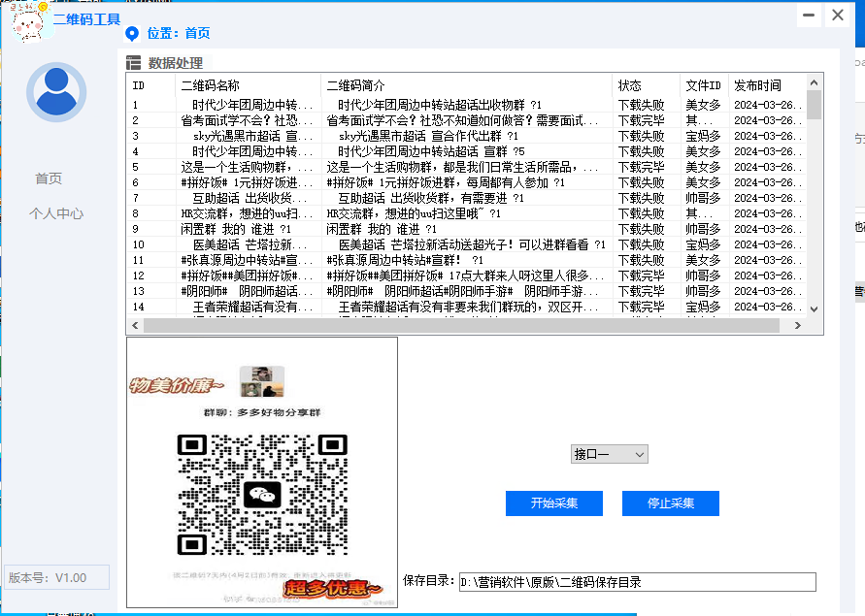Select row 6 #拼好饭# 1元拼好饭进群 description
The height and width of the screenshot is (616, 865).
446,182
